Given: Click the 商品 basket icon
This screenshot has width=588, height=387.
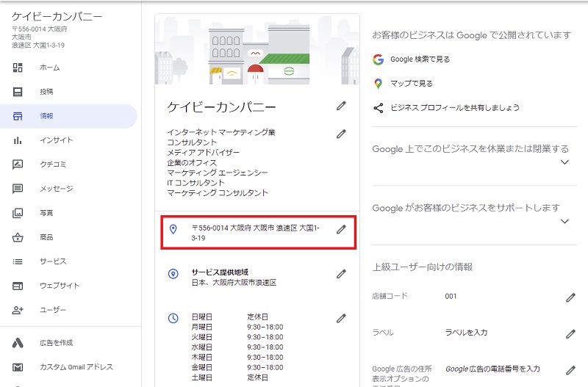Looking at the screenshot, I should (18, 237).
